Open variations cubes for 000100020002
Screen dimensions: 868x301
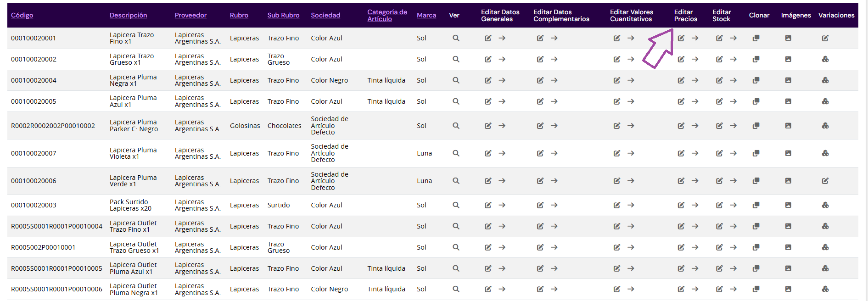(825, 59)
